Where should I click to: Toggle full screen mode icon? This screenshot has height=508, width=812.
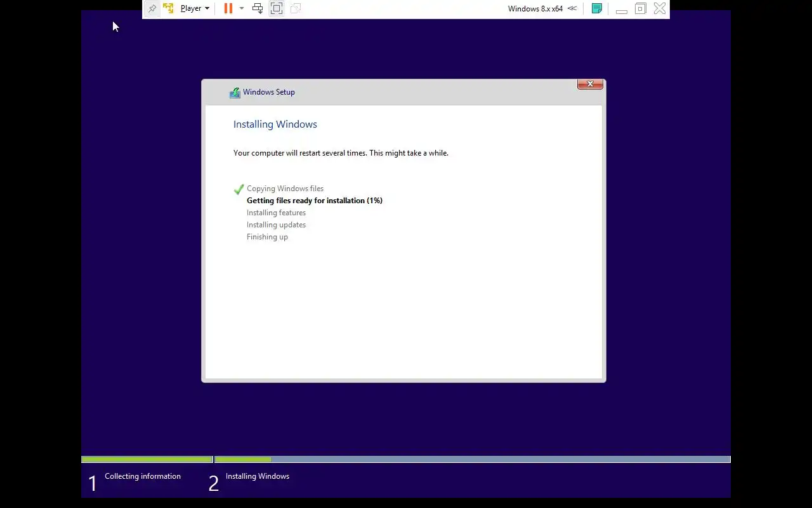277,8
